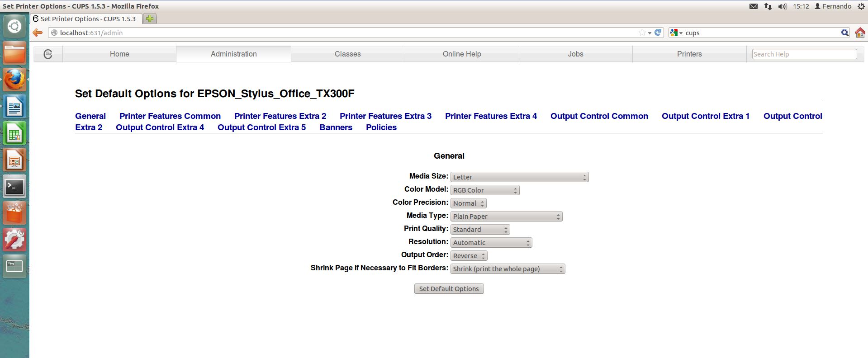Open a new tab with the plus icon

[x=150, y=19]
